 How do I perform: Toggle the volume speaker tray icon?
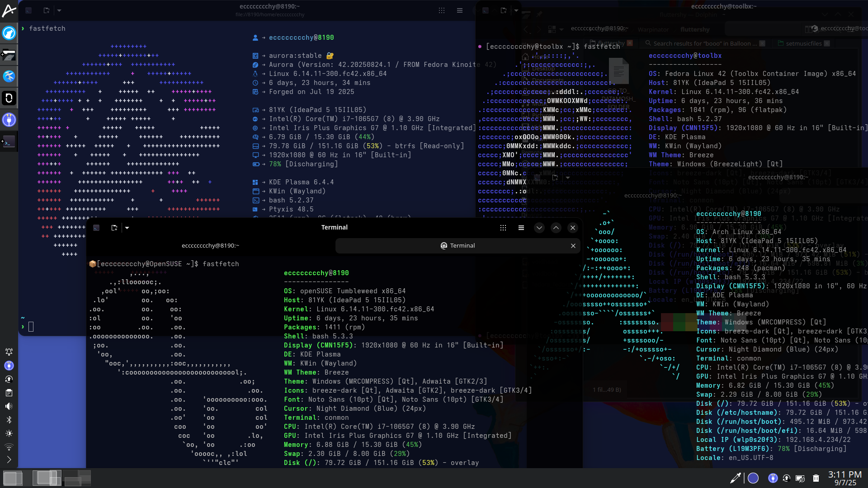tap(9, 406)
